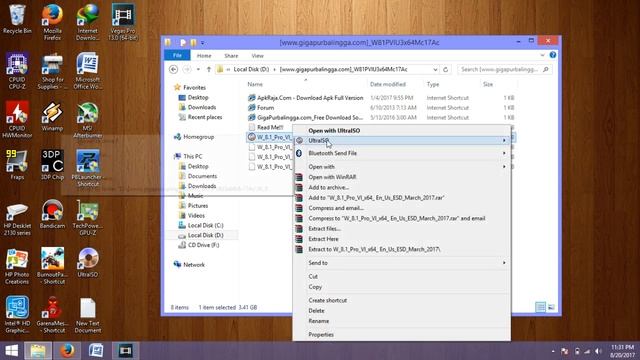Choose Cut from context menu

point(402,276)
